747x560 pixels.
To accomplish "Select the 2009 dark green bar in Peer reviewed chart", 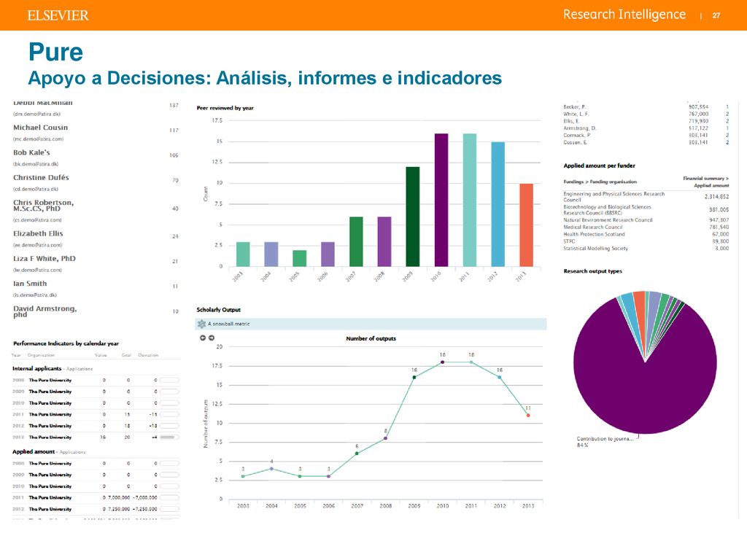I will click(x=413, y=217).
